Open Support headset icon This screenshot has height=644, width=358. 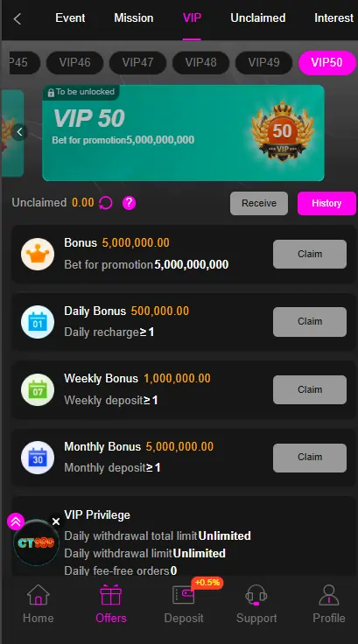pos(256,595)
